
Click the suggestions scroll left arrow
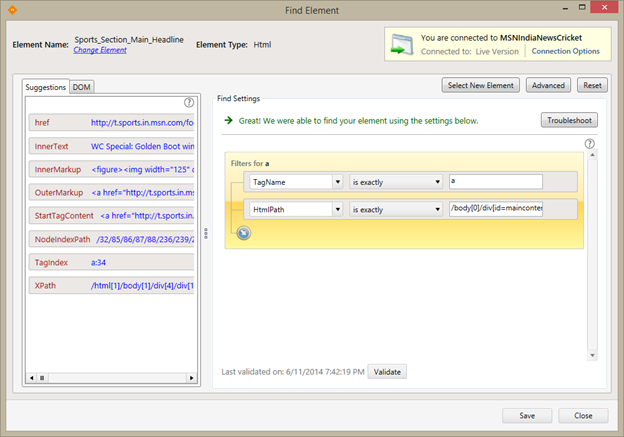pyautogui.click(x=31, y=377)
